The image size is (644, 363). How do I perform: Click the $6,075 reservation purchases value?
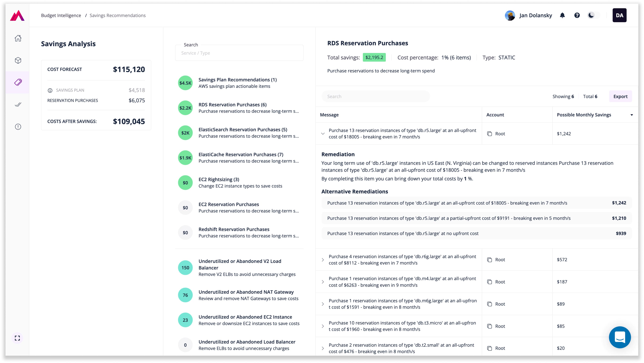(x=136, y=100)
